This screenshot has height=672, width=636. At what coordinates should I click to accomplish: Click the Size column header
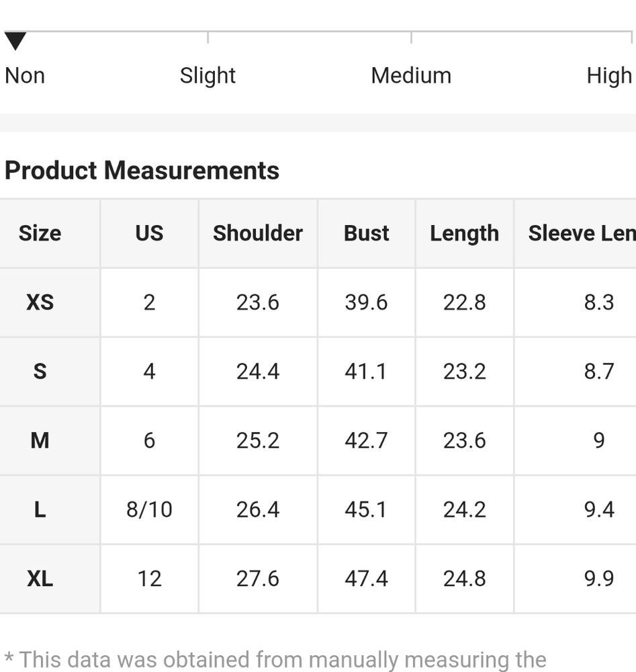tap(40, 234)
